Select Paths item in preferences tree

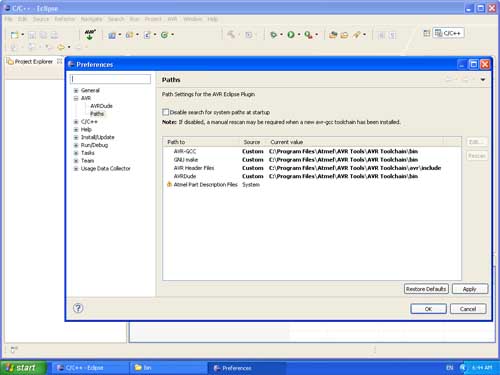97,114
